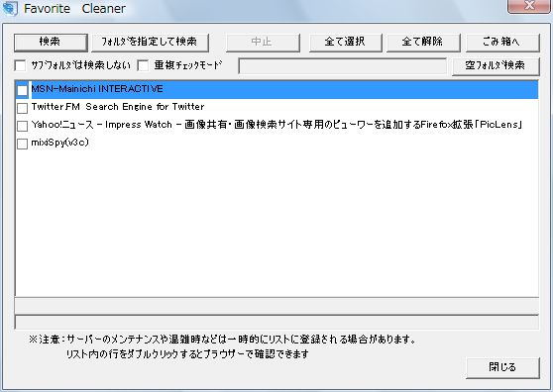Click the 検索 search button
The height and width of the screenshot is (392, 553).
point(51,43)
